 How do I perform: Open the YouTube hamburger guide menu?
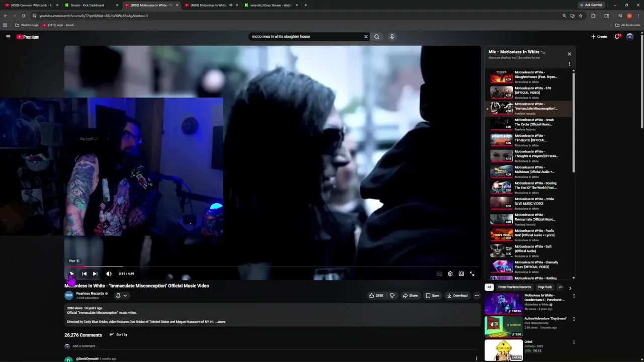click(x=8, y=37)
